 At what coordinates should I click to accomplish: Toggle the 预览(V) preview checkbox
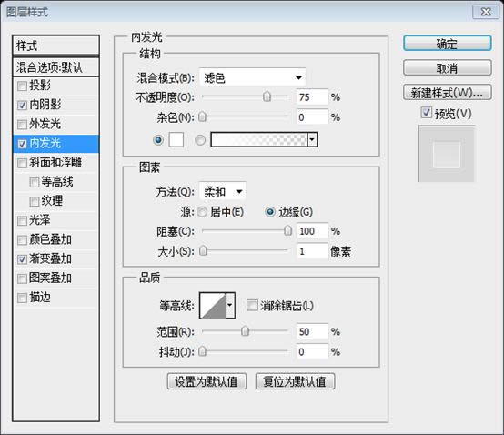pyautogui.click(x=426, y=113)
